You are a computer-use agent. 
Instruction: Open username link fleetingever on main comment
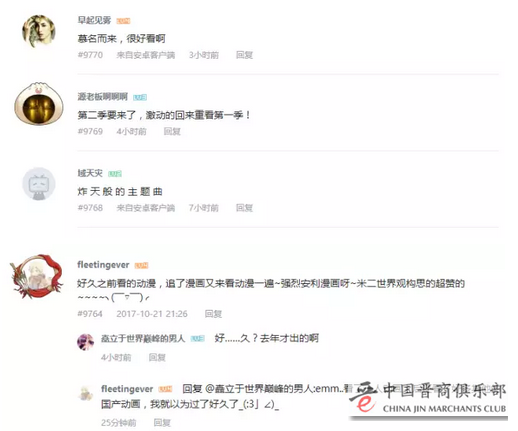pyautogui.click(x=103, y=265)
